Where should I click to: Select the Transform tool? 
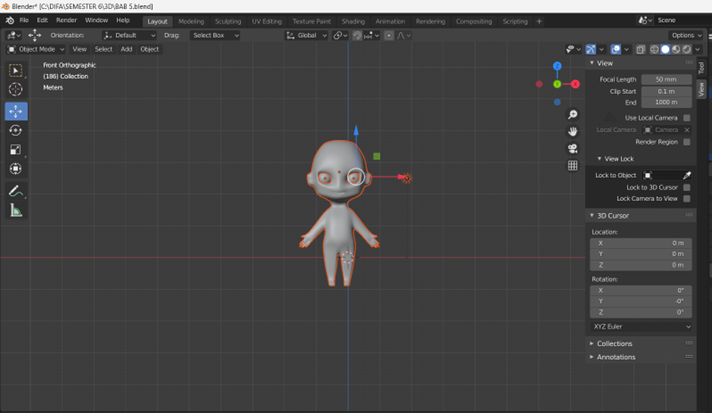click(x=15, y=169)
